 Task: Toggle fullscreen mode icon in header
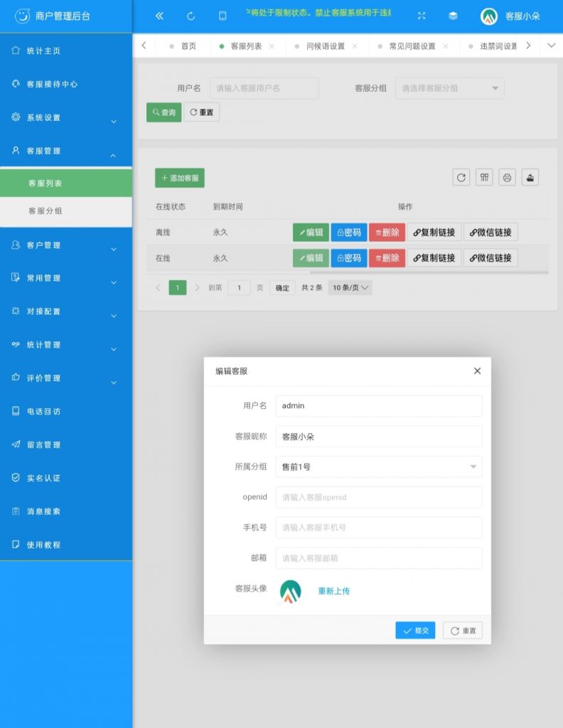click(x=422, y=16)
